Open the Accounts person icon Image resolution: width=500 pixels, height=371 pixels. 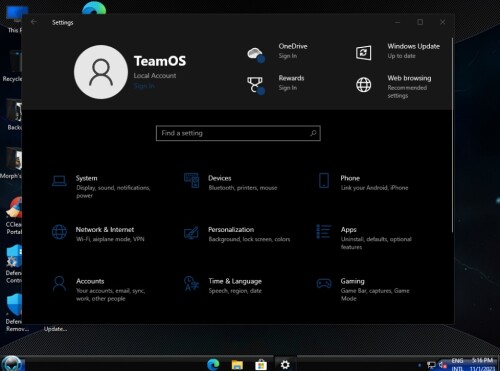click(59, 284)
